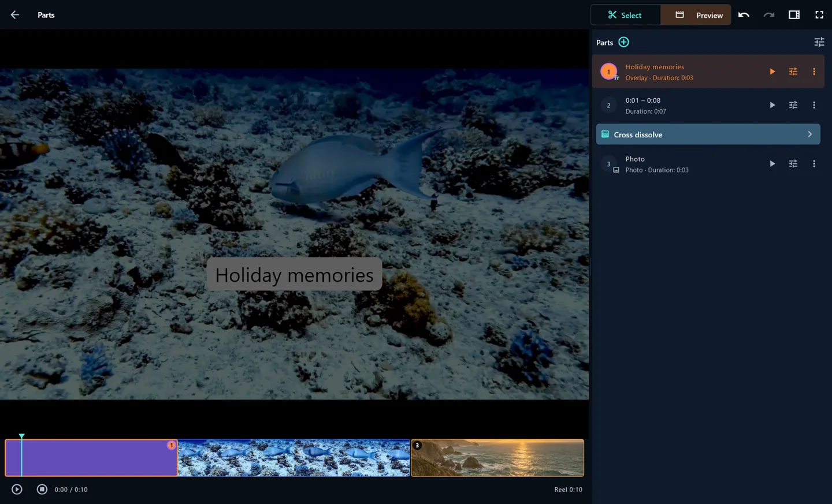Click the 0:00 / 0:10 time display
832x504 pixels.
point(71,490)
